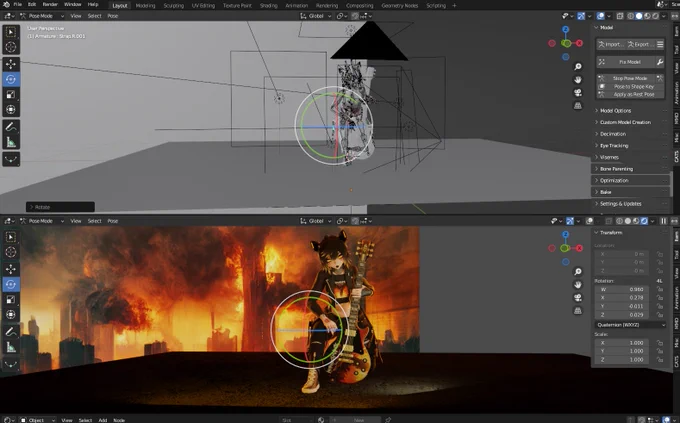Toggle camera view icon in lower viewport
680x423 pixels.
pyautogui.click(x=578, y=298)
